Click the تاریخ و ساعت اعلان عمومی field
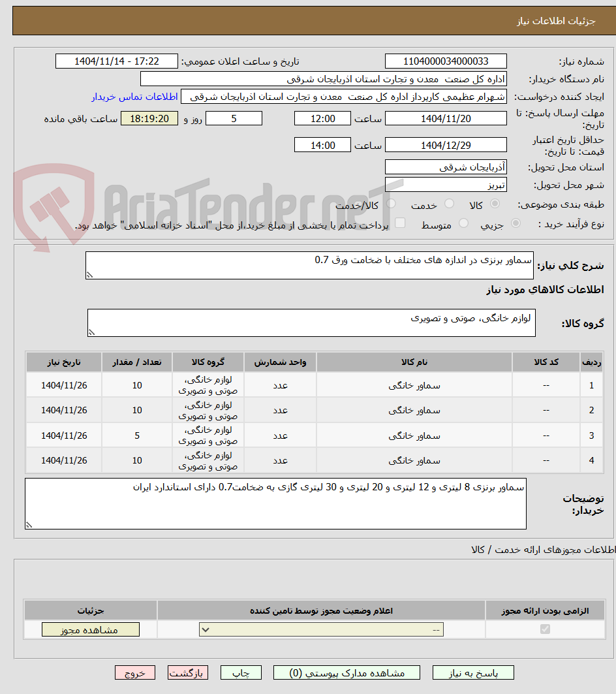Image resolution: width=616 pixels, height=694 pixels. coord(116,61)
